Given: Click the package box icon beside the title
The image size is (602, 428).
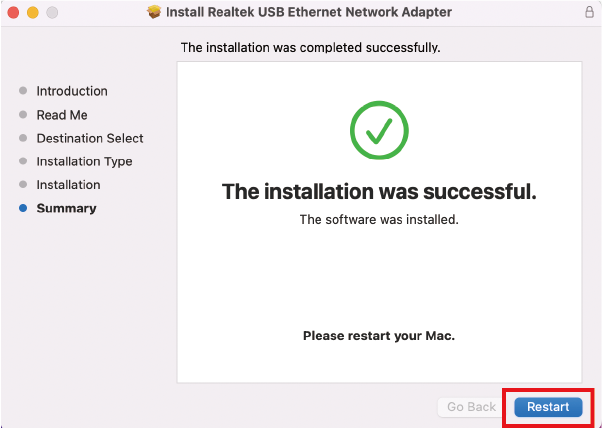Looking at the screenshot, I should 154,12.
